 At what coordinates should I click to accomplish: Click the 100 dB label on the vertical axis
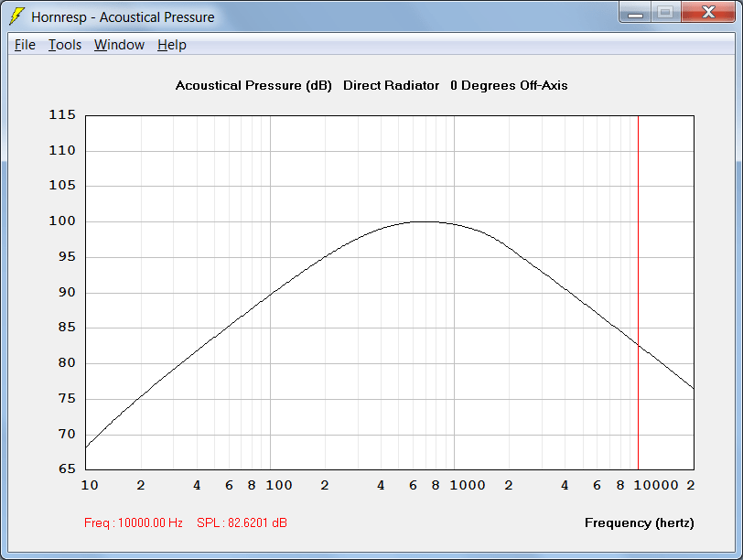[x=62, y=221]
